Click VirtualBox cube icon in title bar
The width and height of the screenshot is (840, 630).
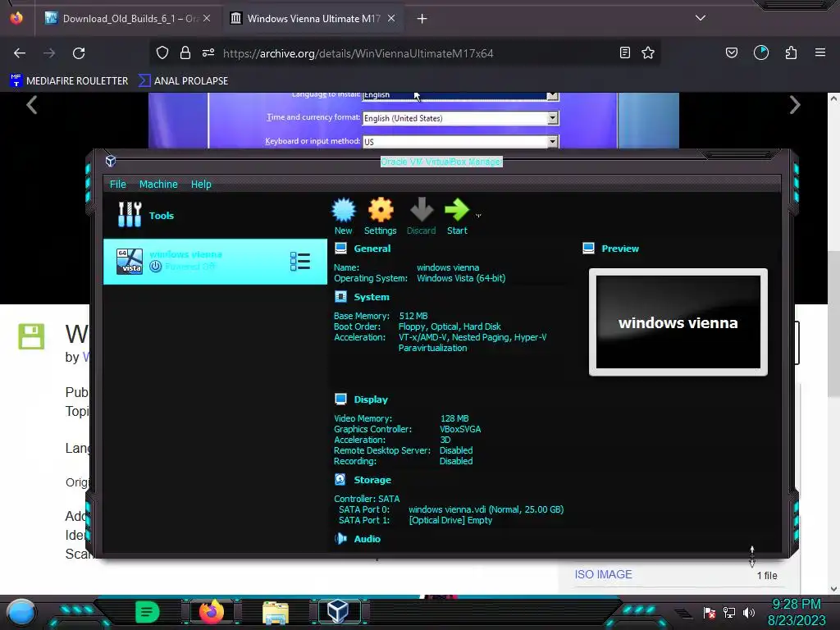coord(111,162)
